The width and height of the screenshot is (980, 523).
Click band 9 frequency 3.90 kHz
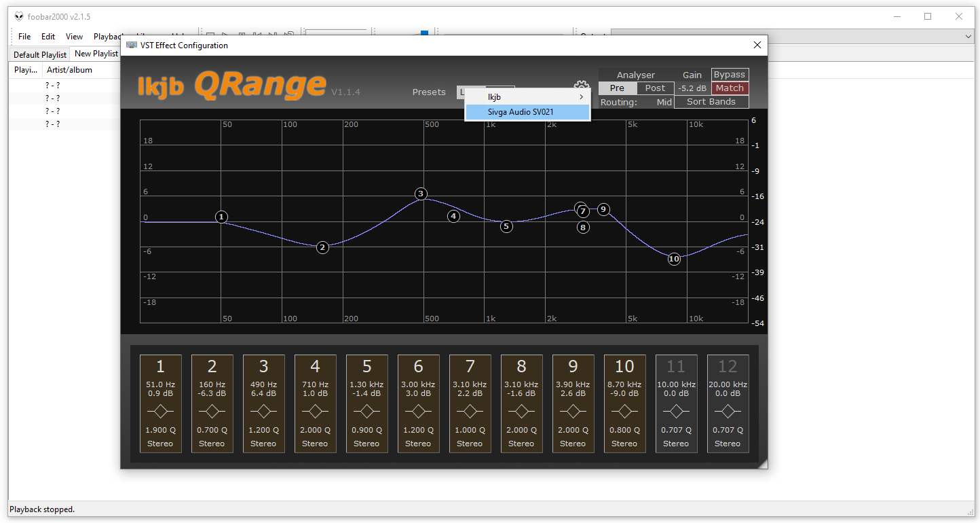click(573, 384)
